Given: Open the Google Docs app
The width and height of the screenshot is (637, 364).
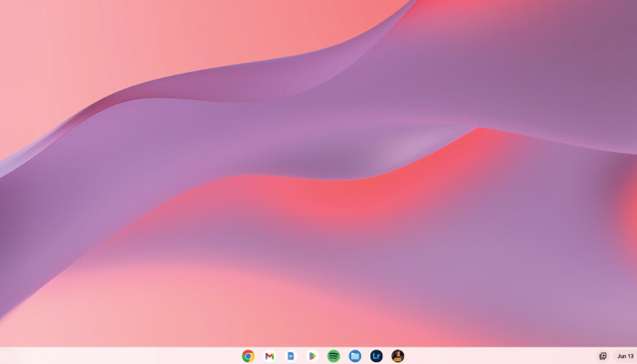Looking at the screenshot, I should pos(291,356).
